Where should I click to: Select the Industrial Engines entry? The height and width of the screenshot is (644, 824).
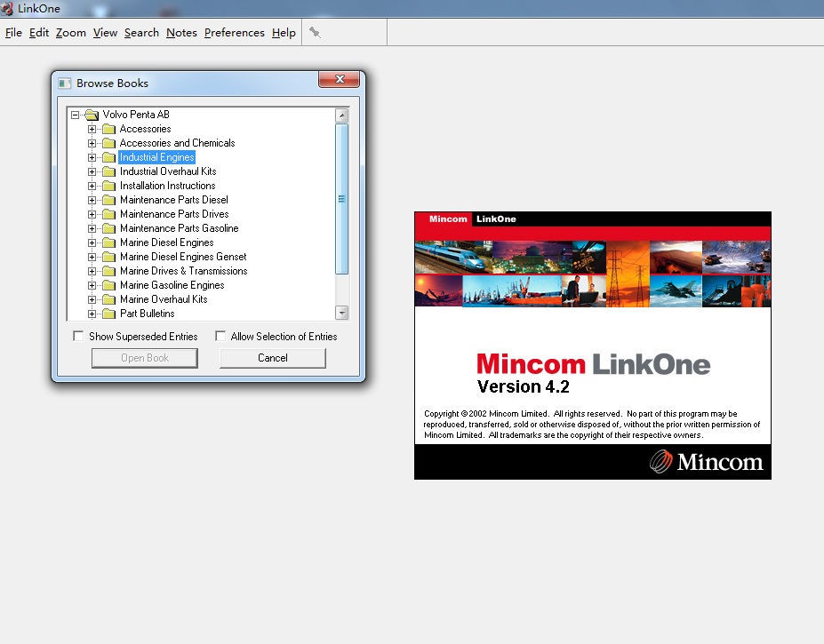coord(157,157)
